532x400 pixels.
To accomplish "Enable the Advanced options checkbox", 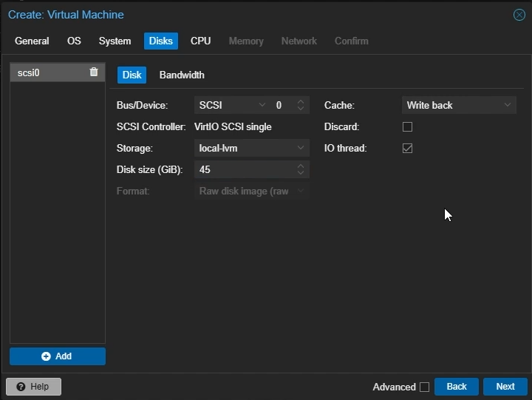I will coord(424,387).
